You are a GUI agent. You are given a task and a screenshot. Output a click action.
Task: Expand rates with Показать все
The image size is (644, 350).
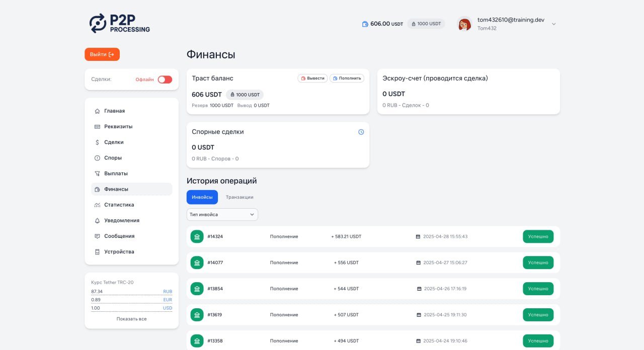click(x=131, y=319)
